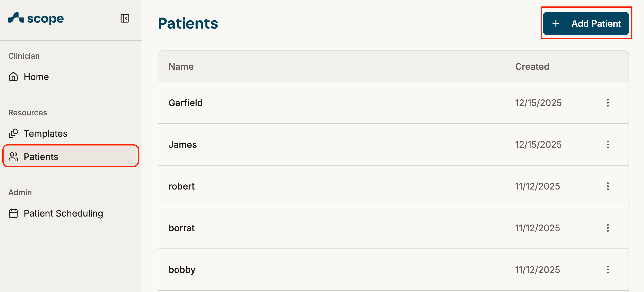Show more options for bobby
This screenshot has height=292, width=644.
(608, 270)
